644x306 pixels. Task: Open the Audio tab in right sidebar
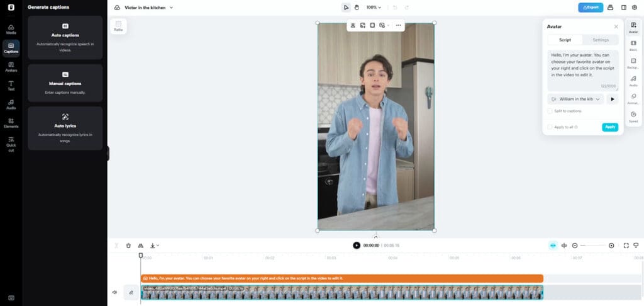[x=633, y=79]
